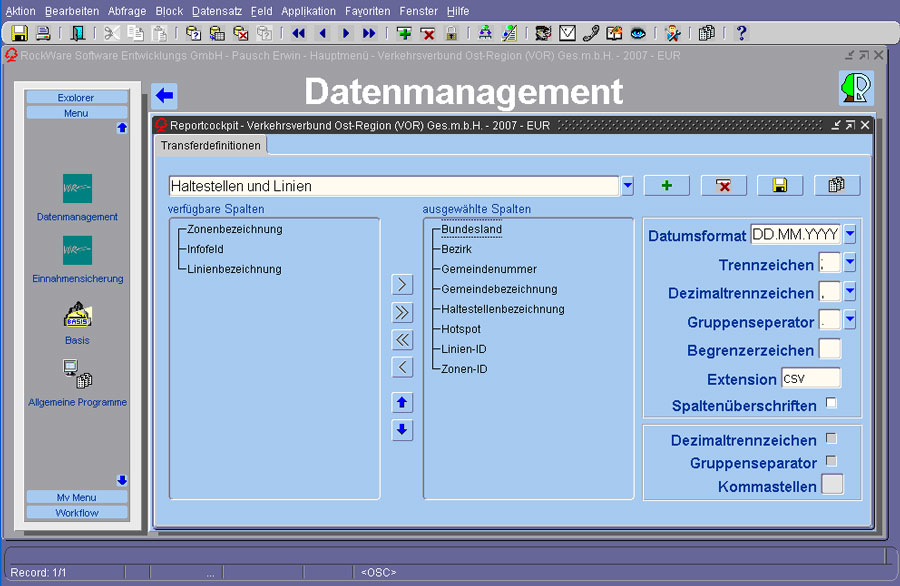Toggle the Spaltenüberschriften checkbox

pos(831,403)
